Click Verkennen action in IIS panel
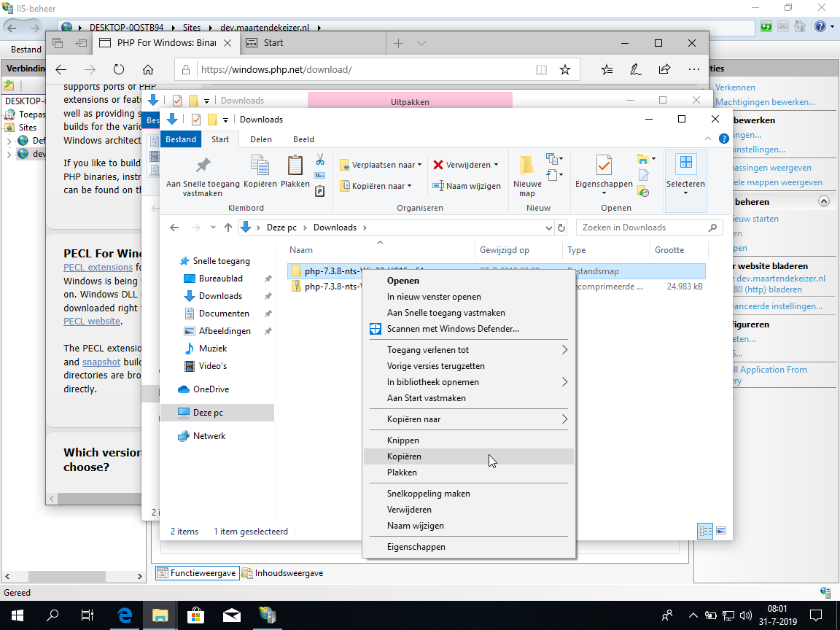The image size is (840, 630). pyautogui.click(x=735, y=87)
